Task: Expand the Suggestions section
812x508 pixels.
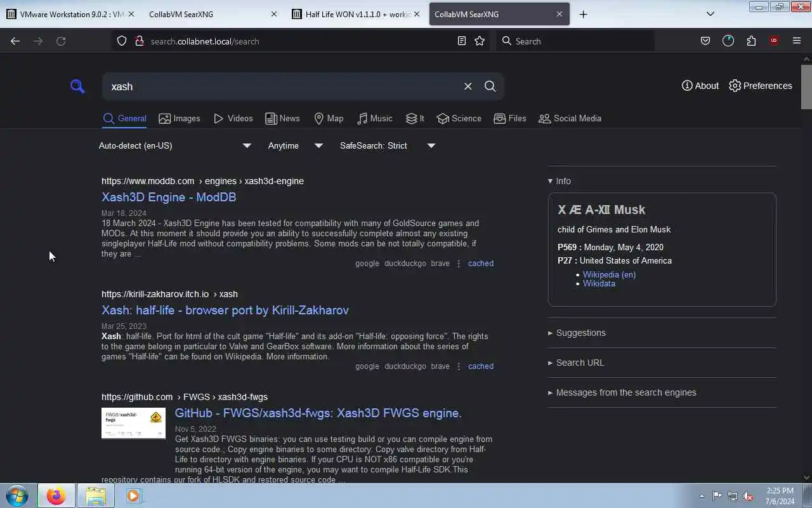Action: pyautogui.click(x=577, y=333)
